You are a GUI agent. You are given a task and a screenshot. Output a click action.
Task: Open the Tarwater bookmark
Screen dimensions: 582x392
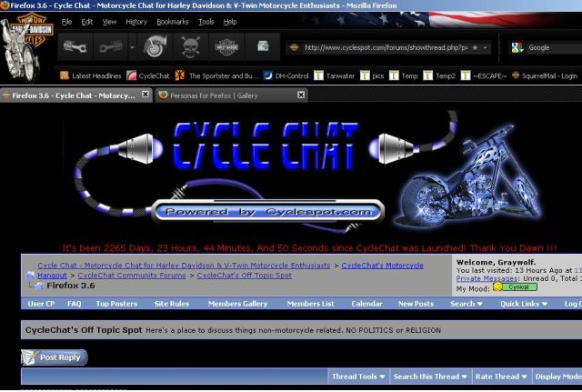coord(335,75)
